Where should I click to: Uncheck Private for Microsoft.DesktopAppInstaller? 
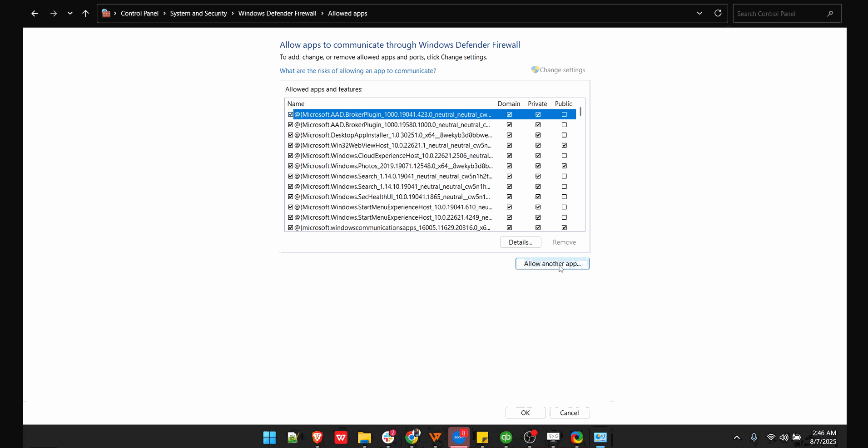538,135
